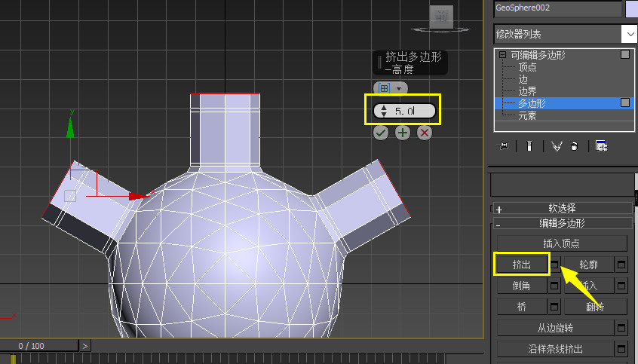Image resolution: width=638 pixels, height=364 pixels.
Task: Collapse the 编辑多边形 rollout
Action: (x=563, y=223)
